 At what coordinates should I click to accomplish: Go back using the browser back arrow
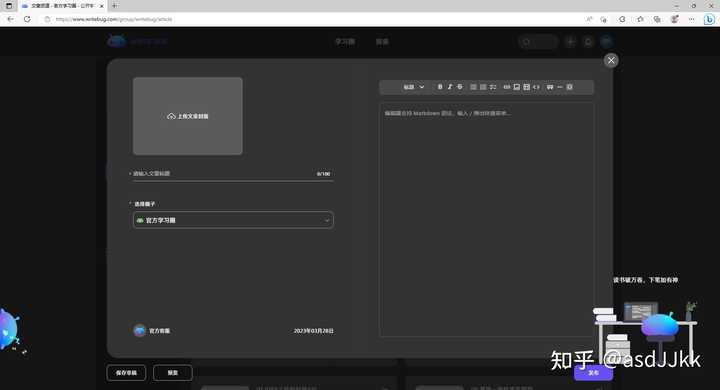click(10, 19)
